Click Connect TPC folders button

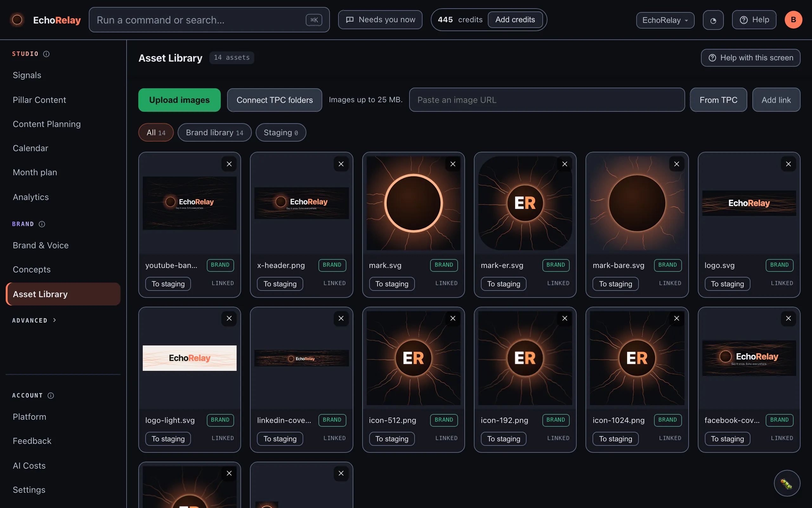pyautogui.click(x=274, y=100)
